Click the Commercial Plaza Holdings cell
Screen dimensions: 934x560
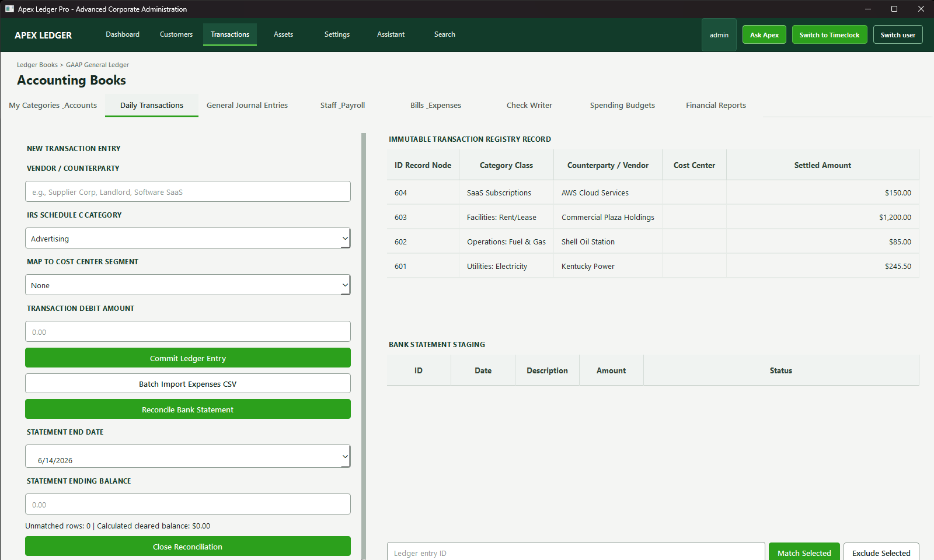[x=608, y=217]
